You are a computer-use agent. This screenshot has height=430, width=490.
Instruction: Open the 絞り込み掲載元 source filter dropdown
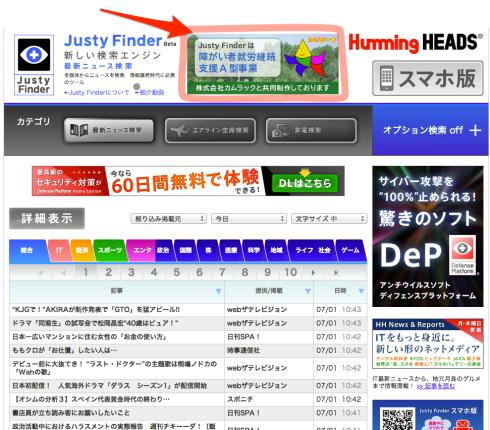168,219
